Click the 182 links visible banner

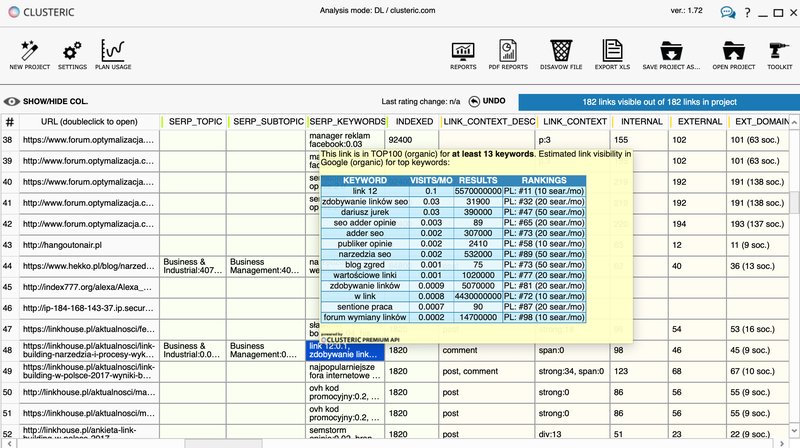[x=659, y=102]
